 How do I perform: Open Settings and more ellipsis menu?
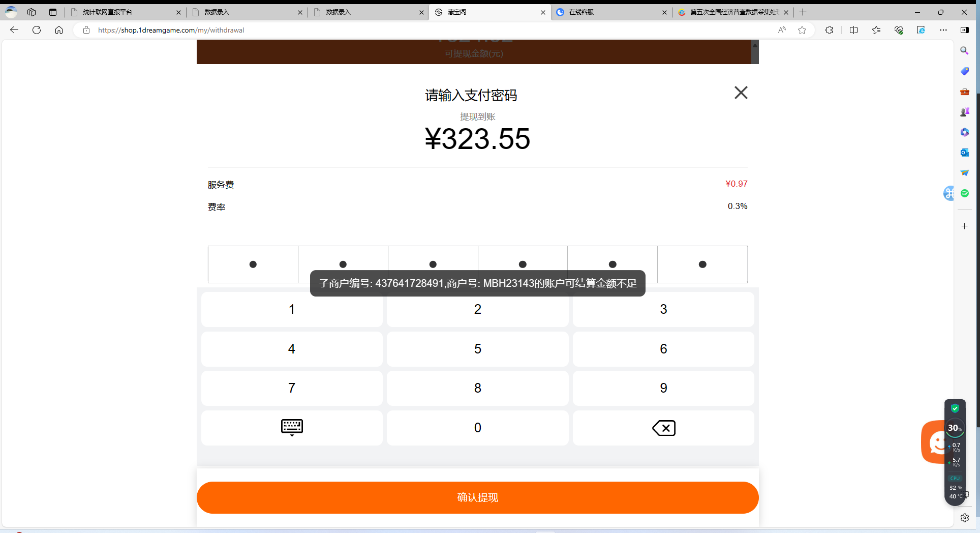pos(943,30)
